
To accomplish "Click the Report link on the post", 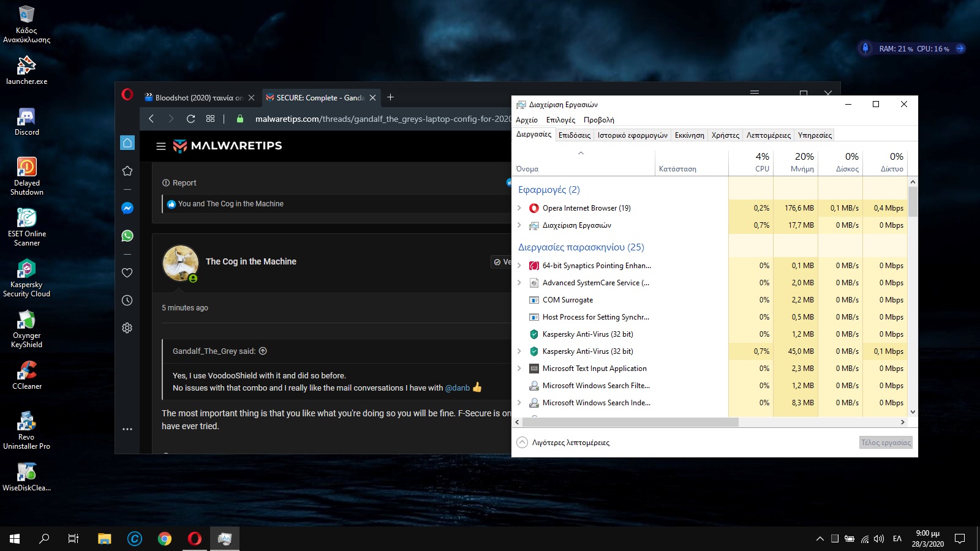I will pyautogui.click(x=179, y=183).
